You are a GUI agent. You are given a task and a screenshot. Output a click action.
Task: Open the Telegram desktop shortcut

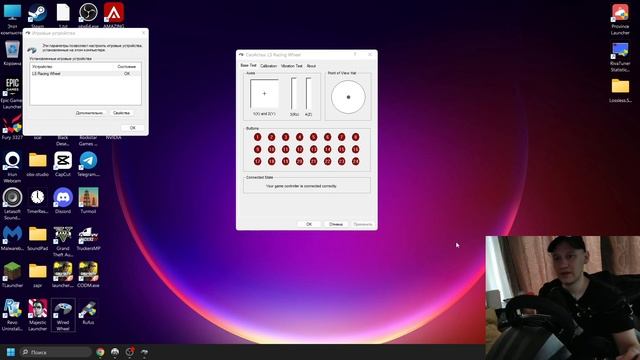pos(88,164)
